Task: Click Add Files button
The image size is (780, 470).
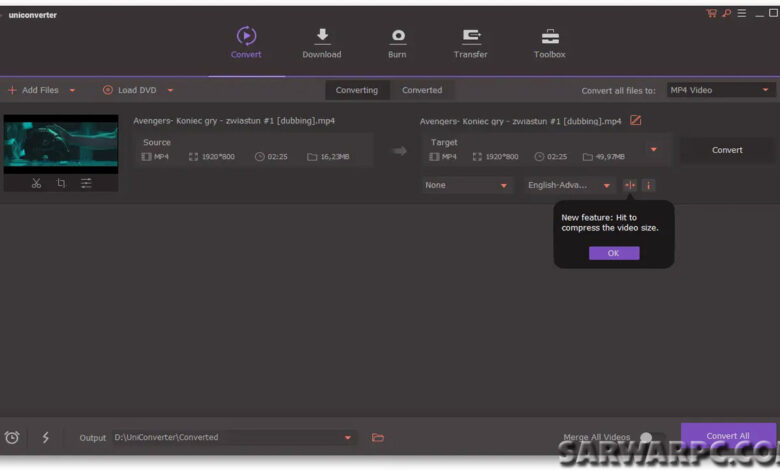Action: [x=33, y=90]
